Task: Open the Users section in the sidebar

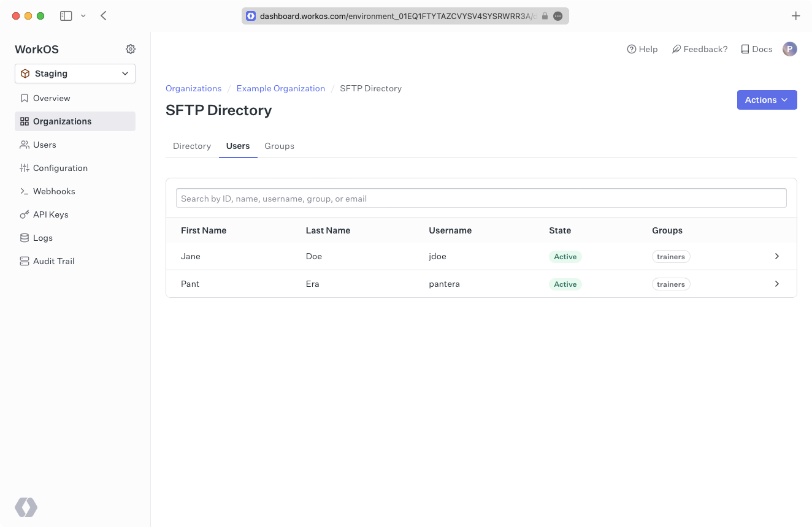Action: (x=46, y=145)
